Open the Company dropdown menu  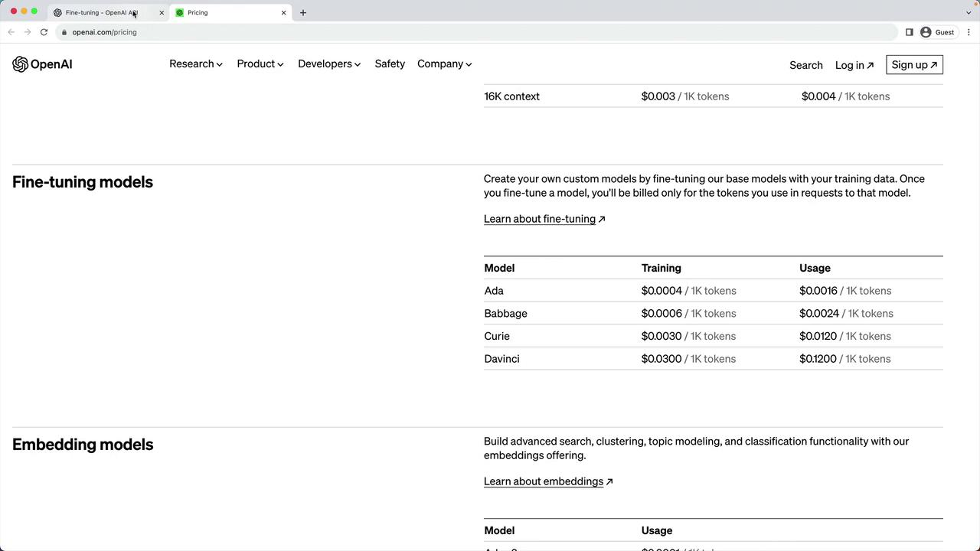444,64
